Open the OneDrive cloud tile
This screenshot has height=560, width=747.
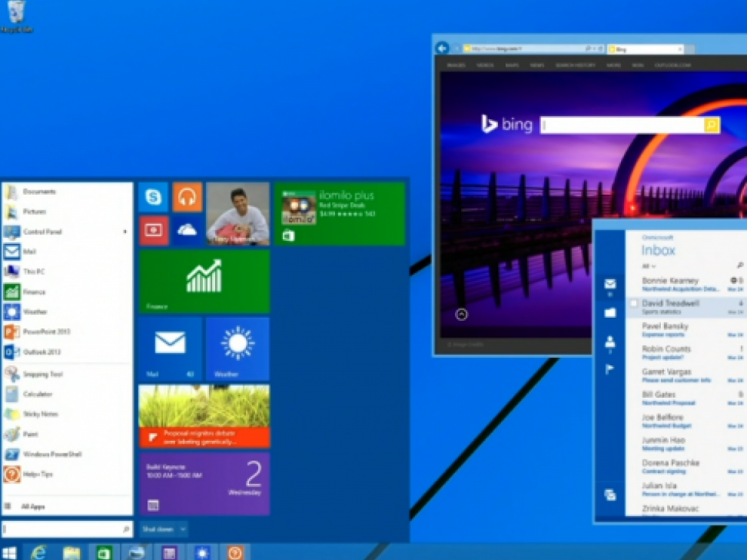tap(187, 230)
